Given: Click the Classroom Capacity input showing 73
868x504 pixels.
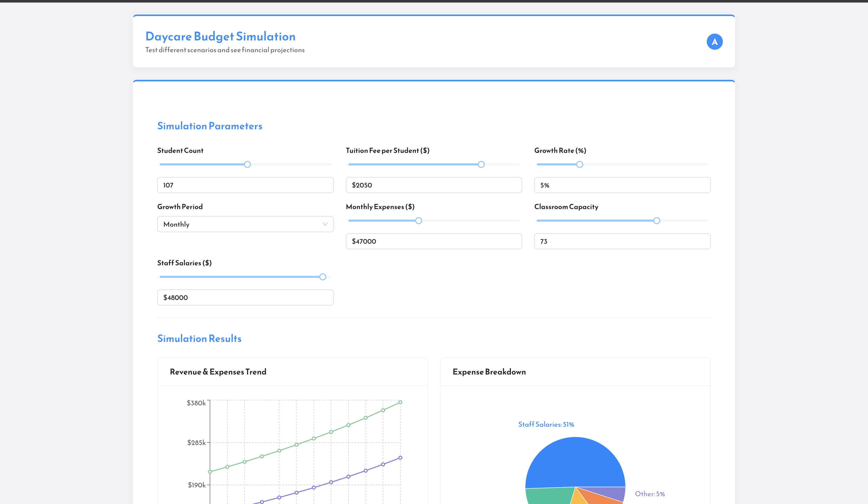Looking at the screenshot, I should pos(622,241).
